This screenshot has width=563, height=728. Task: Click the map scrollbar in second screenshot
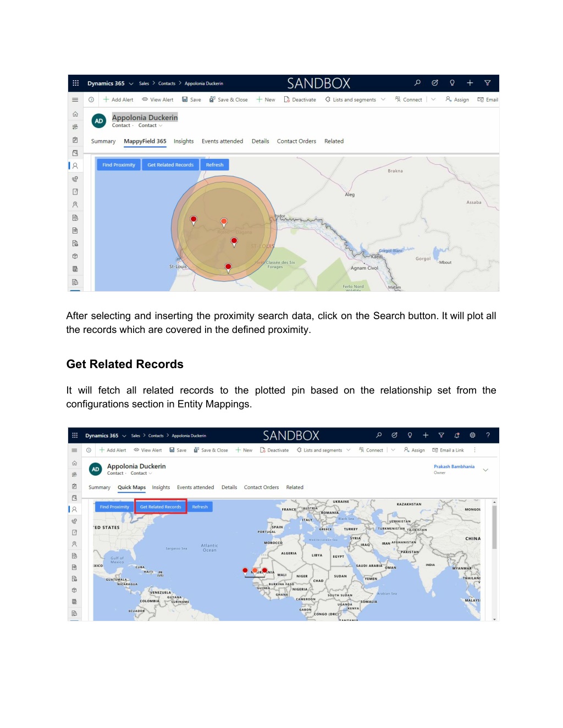pyautogui.click(x=495, y=527)
